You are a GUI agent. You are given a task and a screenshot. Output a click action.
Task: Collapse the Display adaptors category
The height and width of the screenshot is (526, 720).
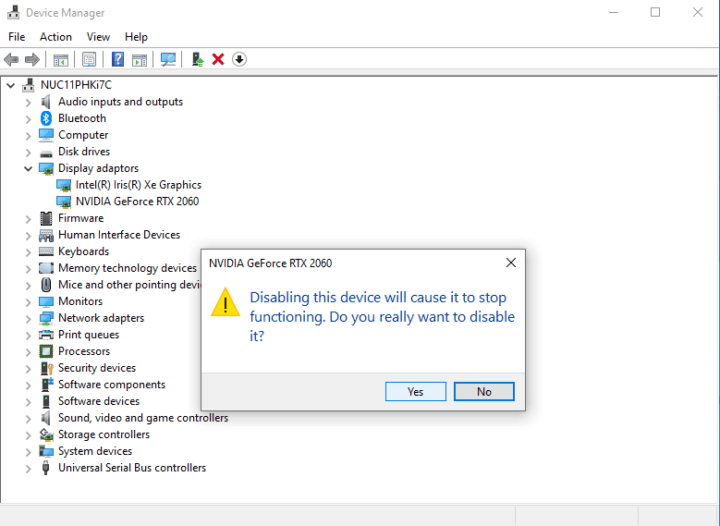pyautogui.click(x=28, y=168)
